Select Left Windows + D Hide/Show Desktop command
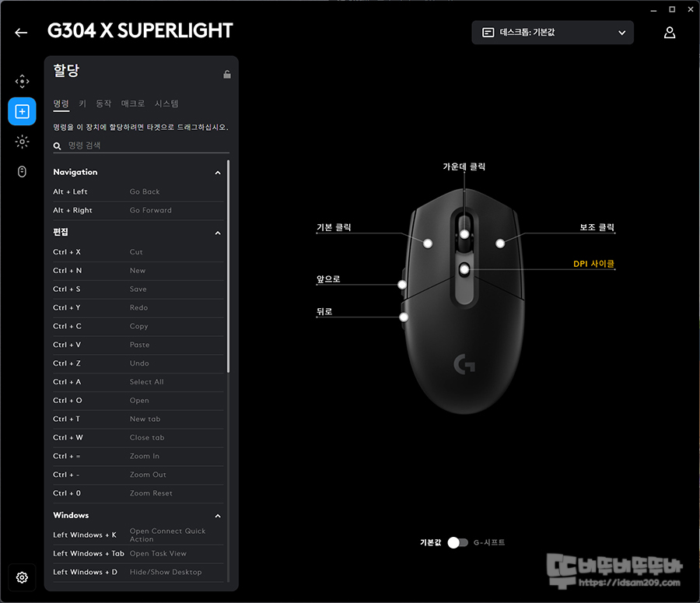 coord(138,572)
